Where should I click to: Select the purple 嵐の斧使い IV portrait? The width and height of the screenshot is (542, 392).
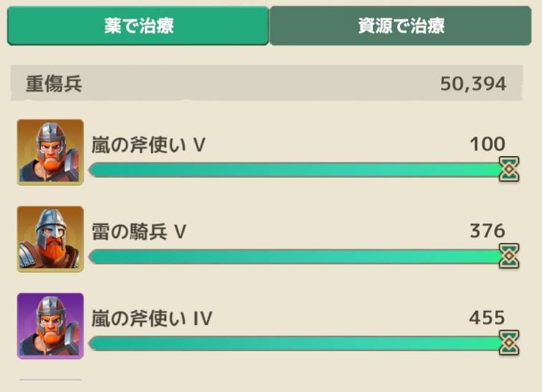click(x=50, y=326)
